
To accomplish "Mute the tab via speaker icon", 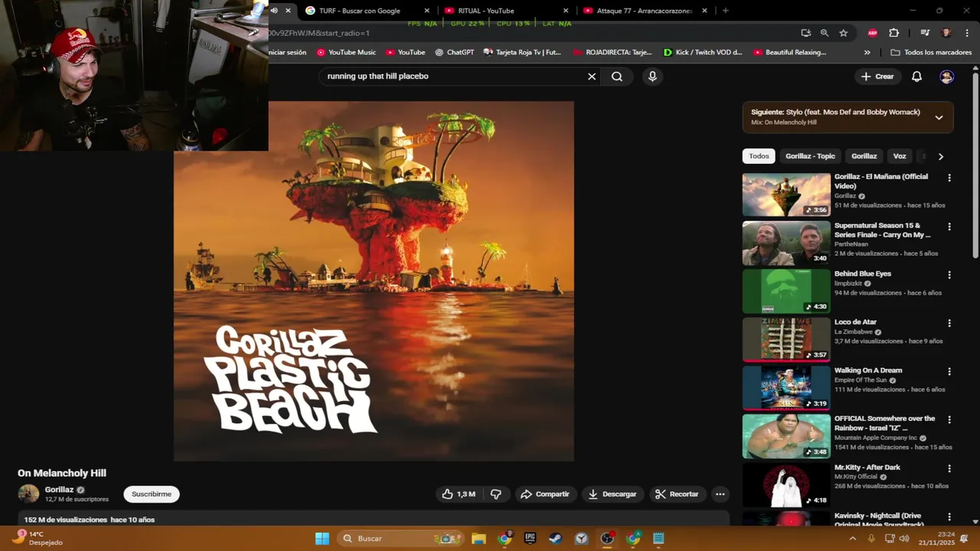I will [274, 11].
